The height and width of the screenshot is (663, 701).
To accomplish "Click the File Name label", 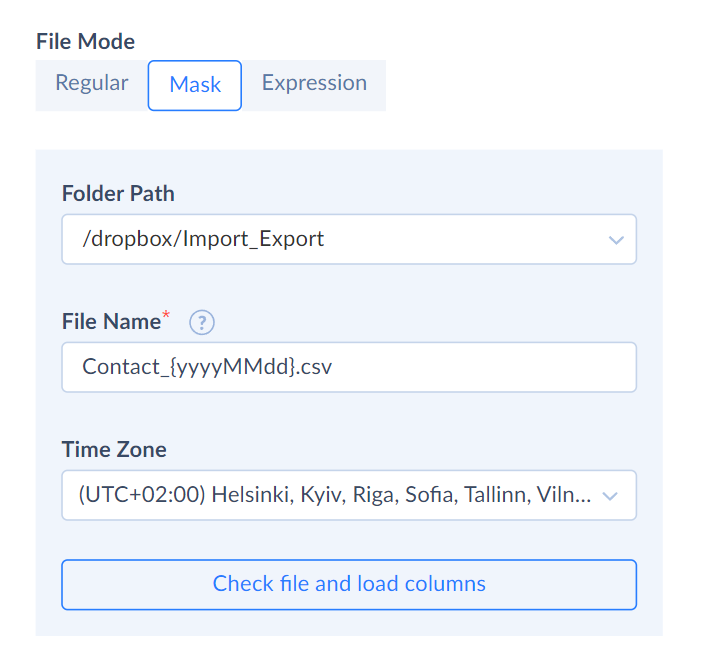I will [111, 321].
